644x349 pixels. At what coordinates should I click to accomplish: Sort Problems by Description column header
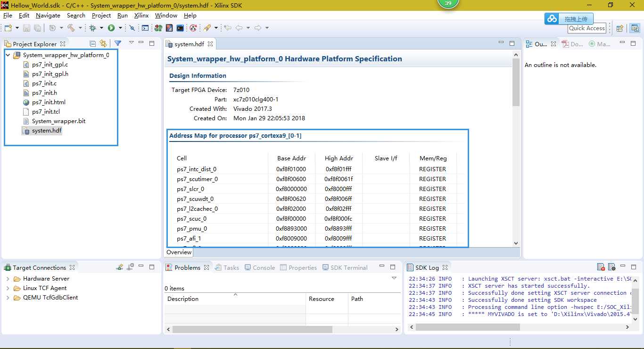(235, 299)
